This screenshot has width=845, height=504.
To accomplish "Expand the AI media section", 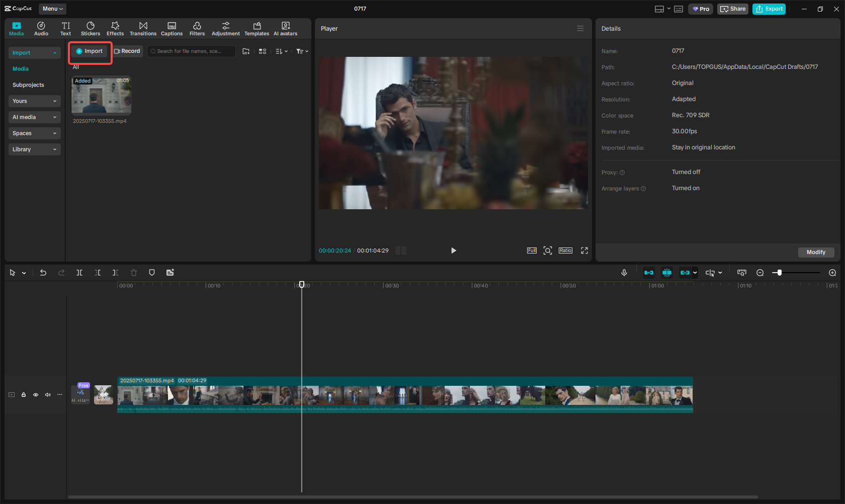I will (x=34, y=117).
